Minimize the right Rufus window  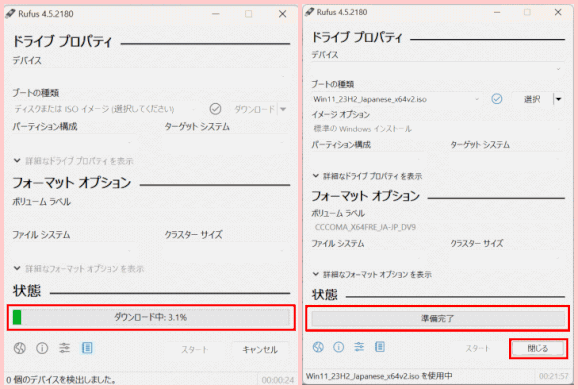[497, 12]
